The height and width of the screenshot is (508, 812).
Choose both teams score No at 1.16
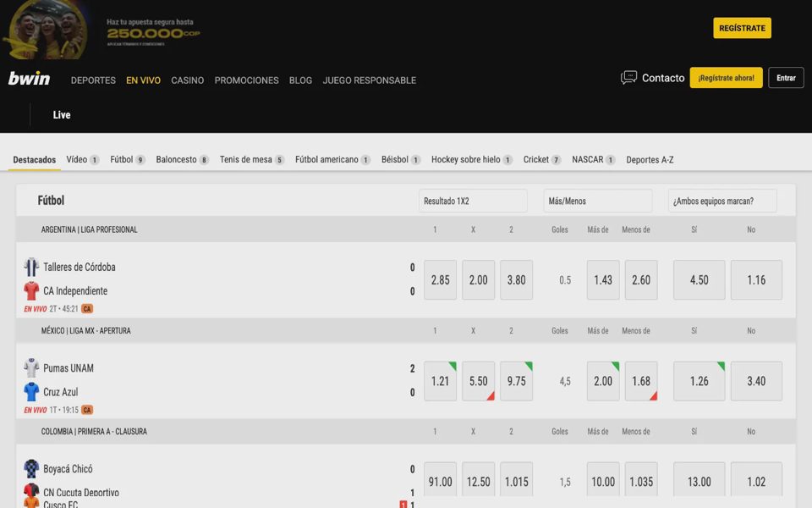[x=756, y=280]
